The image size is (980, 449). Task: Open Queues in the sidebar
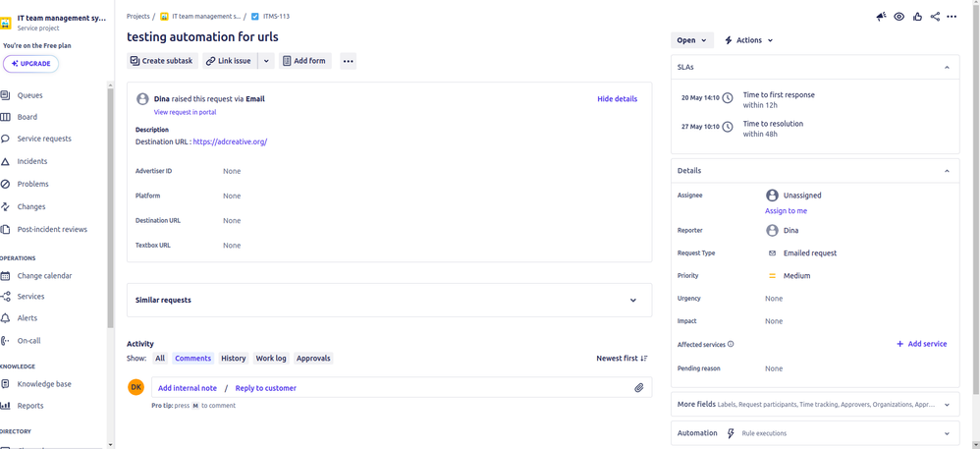click(30, 95)
